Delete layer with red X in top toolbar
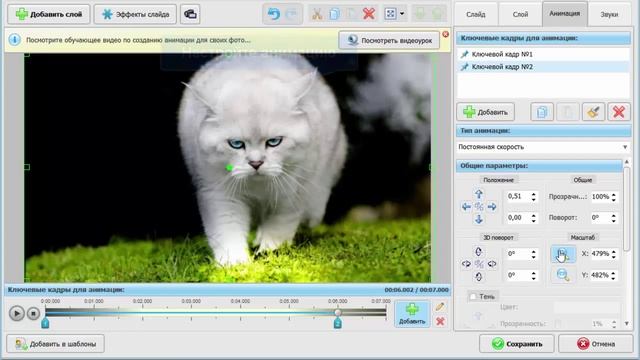640x360 pixels. (x=369, y=14)
